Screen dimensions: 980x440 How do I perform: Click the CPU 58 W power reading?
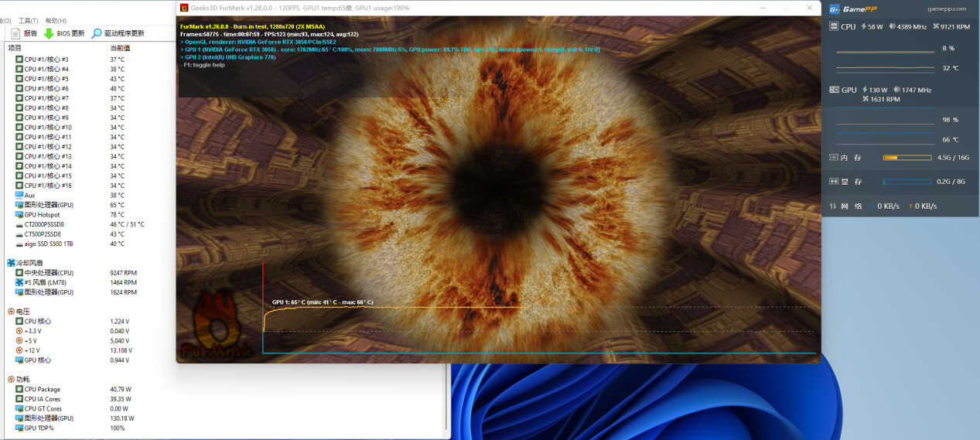coord(872,26)
